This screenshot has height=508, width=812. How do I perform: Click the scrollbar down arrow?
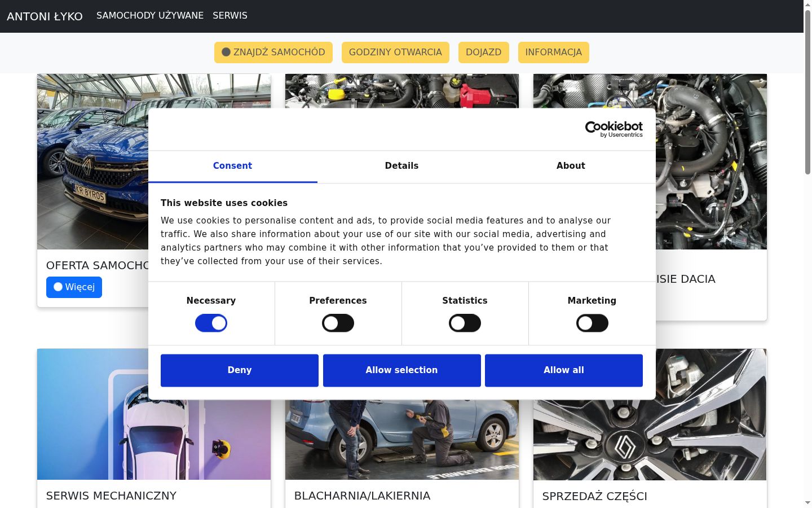coord(807,503)
